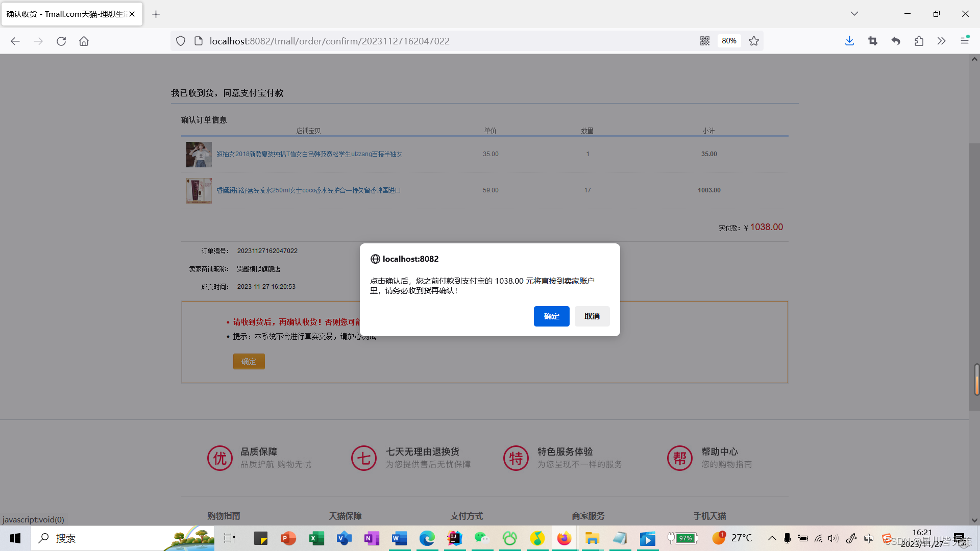Image resolution: width=980 pixels, height=551 pixels.
Task: Open File Explorer from the taskbar
Action: (592, 538)
